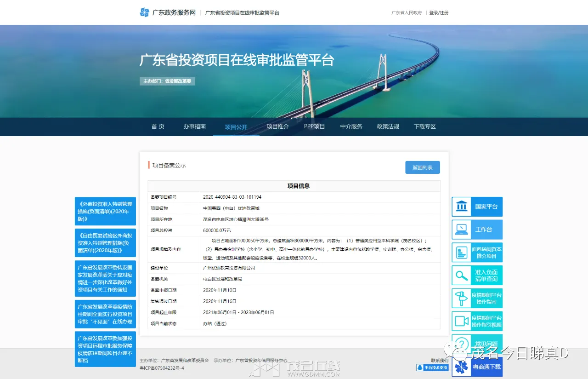The height and width of the screenshot is (379, 588).
Task: Open 疫情期间平台操作指引视频 camera icon tile
Action: point(477,321)
